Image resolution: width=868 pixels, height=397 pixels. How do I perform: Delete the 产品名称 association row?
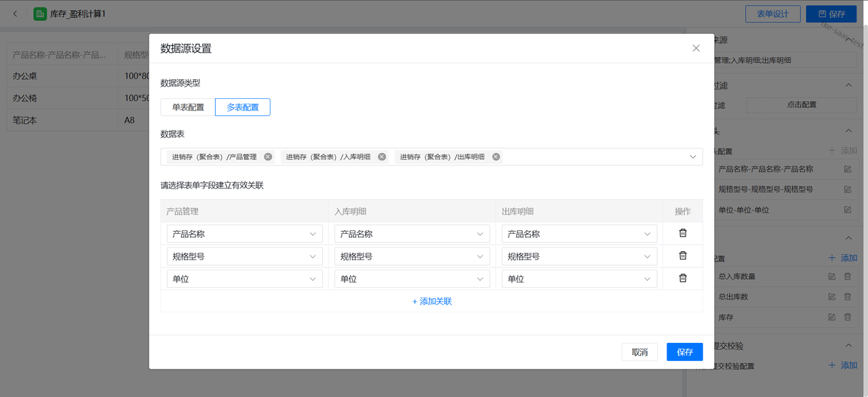point(683,233)
